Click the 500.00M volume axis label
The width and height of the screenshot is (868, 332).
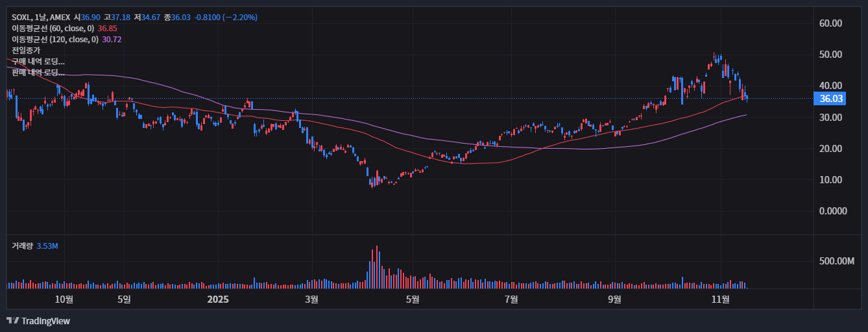click(x=837, y=261)
